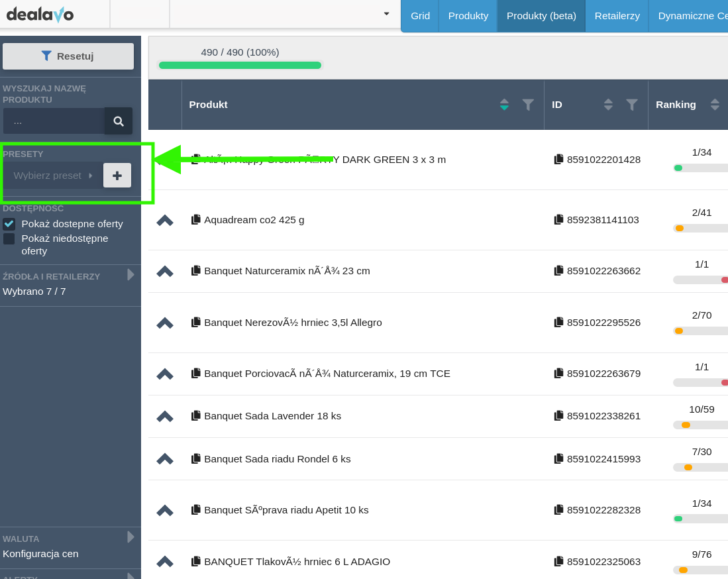Image resolution: width=728 pixels, height=579 pixels.
Task: Copy name icon for Banquet Sada Lavender 18 ks
Action: pos(196,415)
